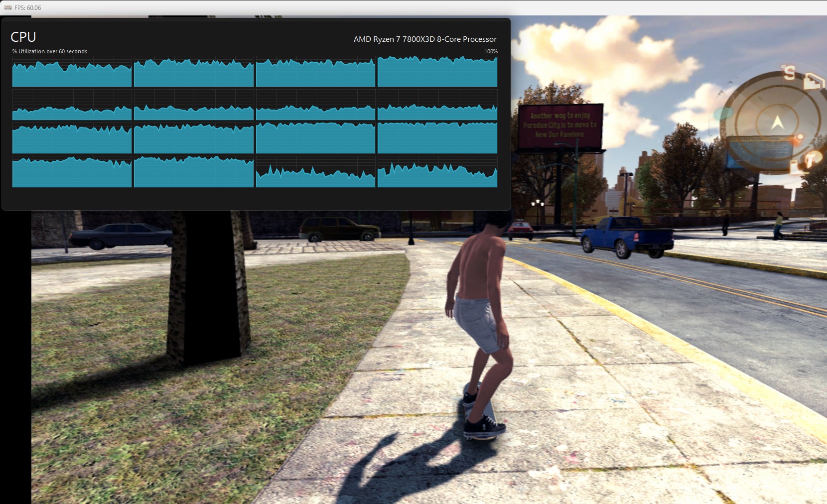The image size is (827, 504).
Task: Select the first CPU graph in the second row
Action: (72, 105)
